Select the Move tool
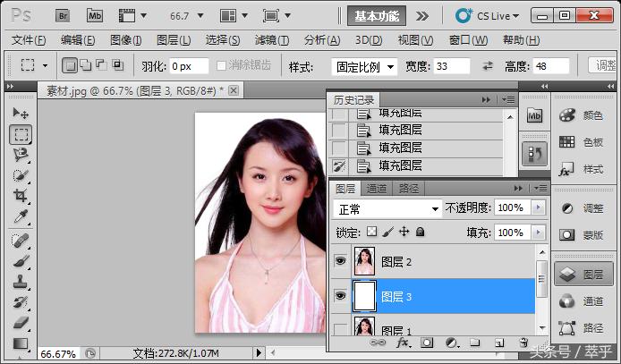The height and width of the screenshot is (364, 621). pos(21,114)
